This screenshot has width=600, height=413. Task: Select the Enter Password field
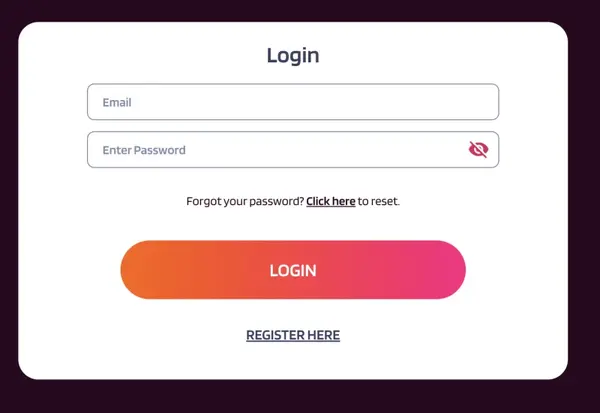[x=293, y=150]
